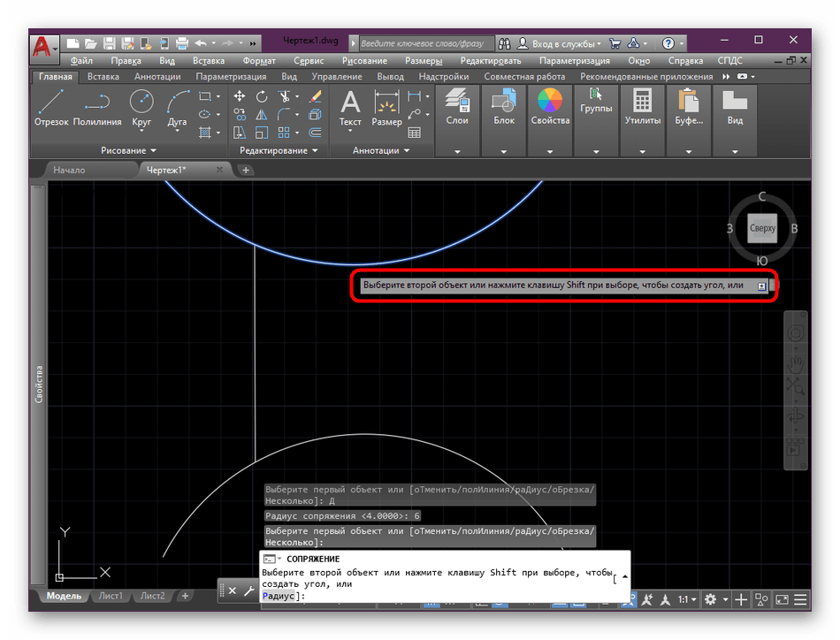Click the Вход в службы sign-in button
This screenshot has width=840, height=640.
(x=565, y=42)
